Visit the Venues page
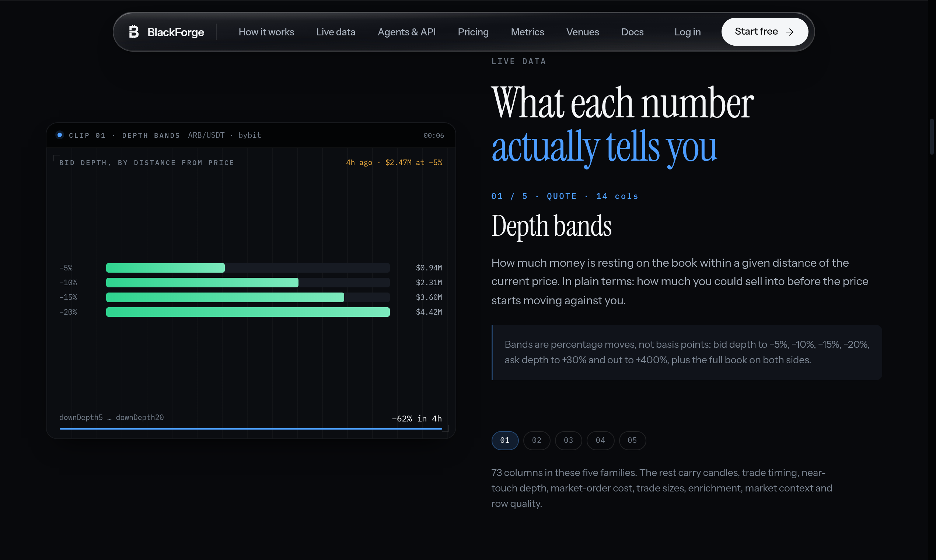This screenshot has width=936, height=560. pyautogui.click(x=582, y=32)
